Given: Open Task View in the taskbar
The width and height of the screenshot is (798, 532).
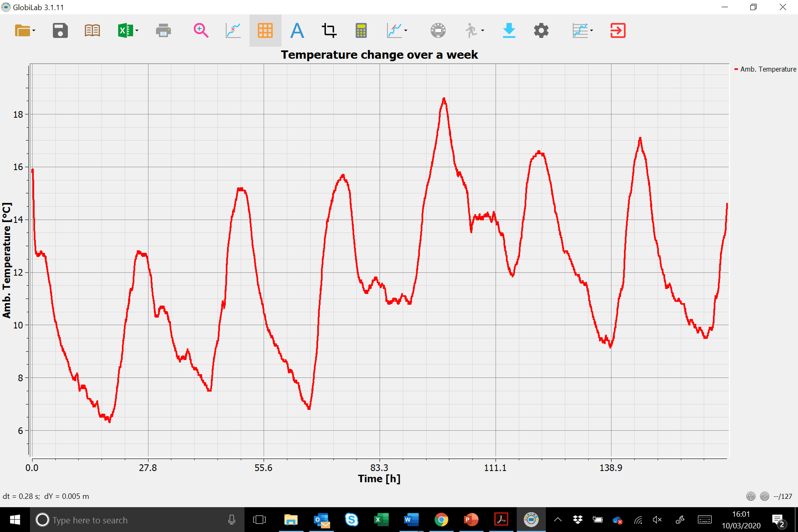Looking at the screenshot, I should point(260,520).
